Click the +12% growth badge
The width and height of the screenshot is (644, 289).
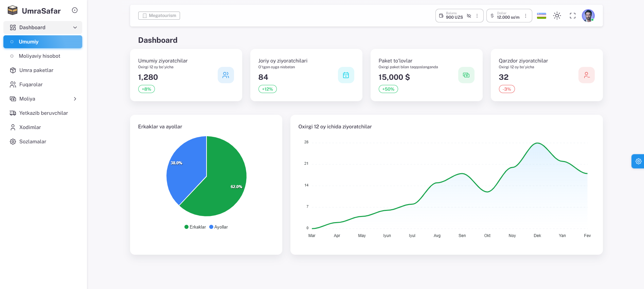(x=268, y=89)
